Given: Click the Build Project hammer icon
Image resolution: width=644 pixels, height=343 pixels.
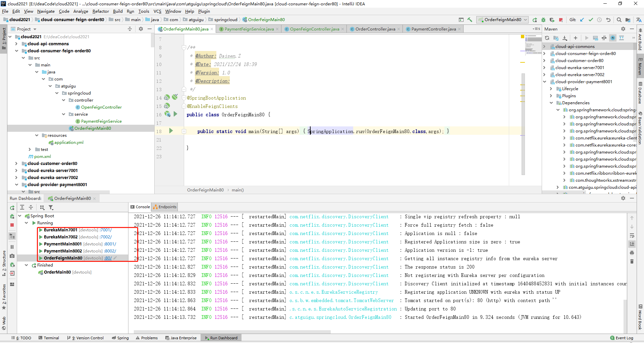Looking at the screenshot, I should 470,20.
